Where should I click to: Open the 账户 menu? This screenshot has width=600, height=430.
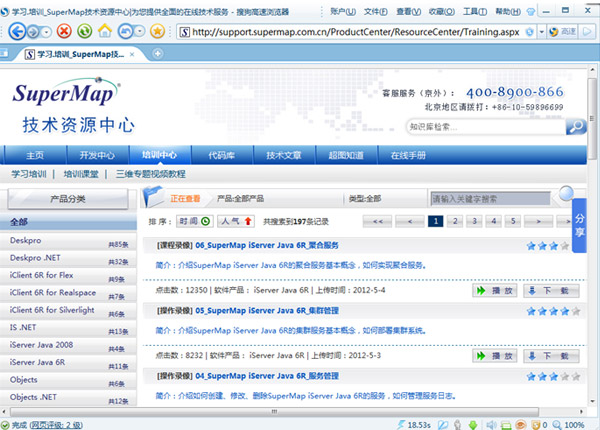[x=343, y=11]
